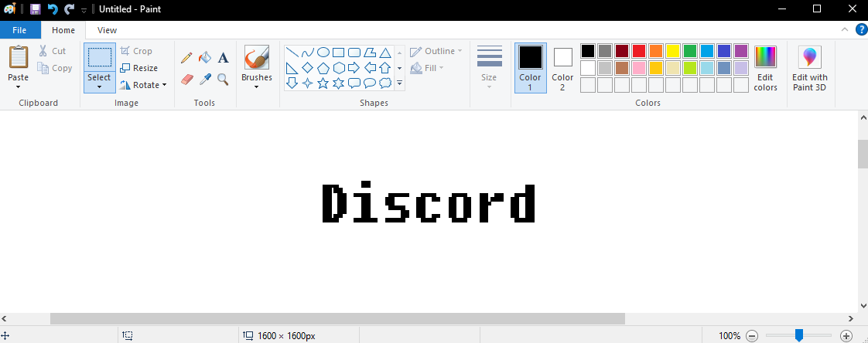Click the zoom in plus button
This screenshot has height=343, width=868.
click(846, 335)
